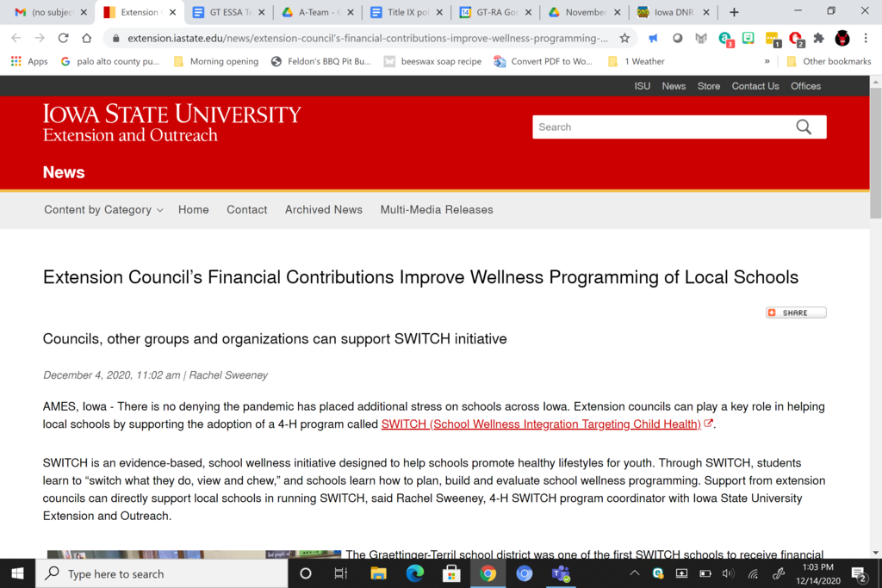This screenshot has width=882, height=588.
Task: Switch to the Iowa DNR tab
Action: tap(674, 12)
